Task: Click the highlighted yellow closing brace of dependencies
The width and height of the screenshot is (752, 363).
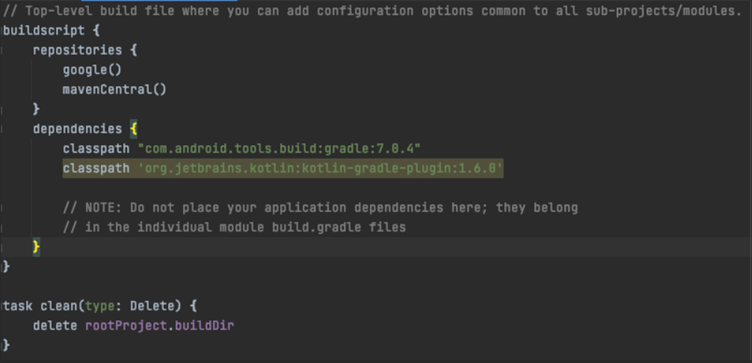Action: point(36,247)
